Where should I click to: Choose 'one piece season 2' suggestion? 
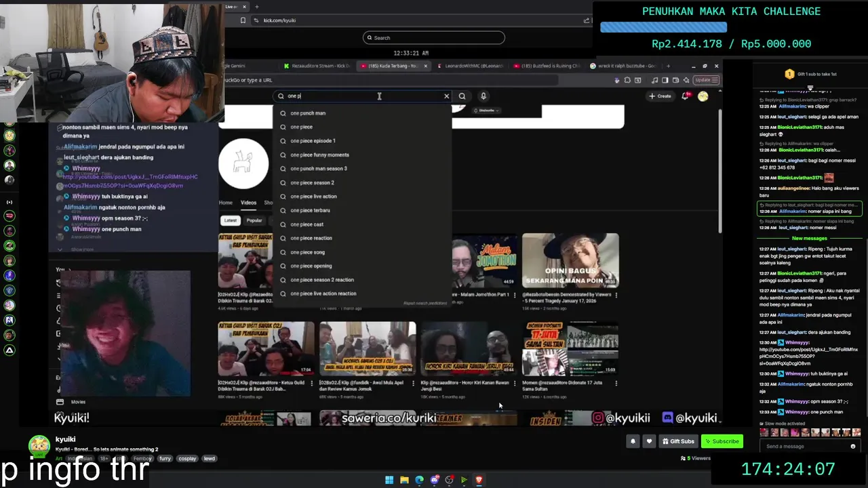[362, 182]
